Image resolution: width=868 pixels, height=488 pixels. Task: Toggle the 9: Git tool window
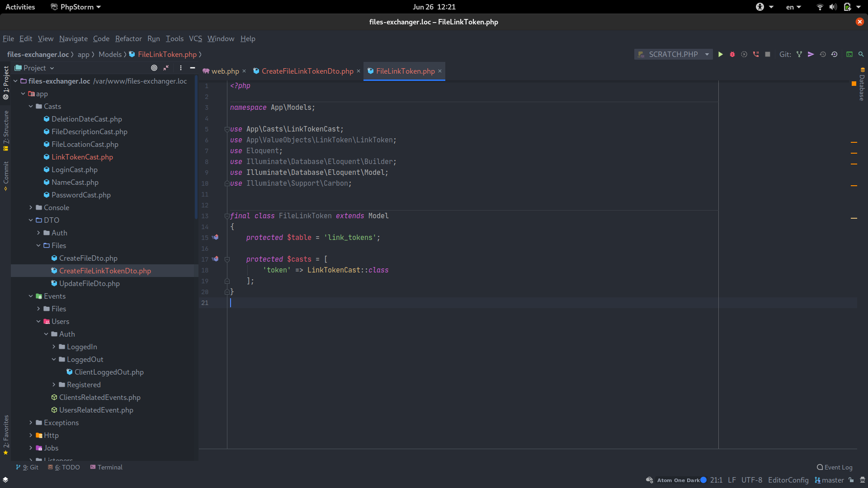click(27, 467)
